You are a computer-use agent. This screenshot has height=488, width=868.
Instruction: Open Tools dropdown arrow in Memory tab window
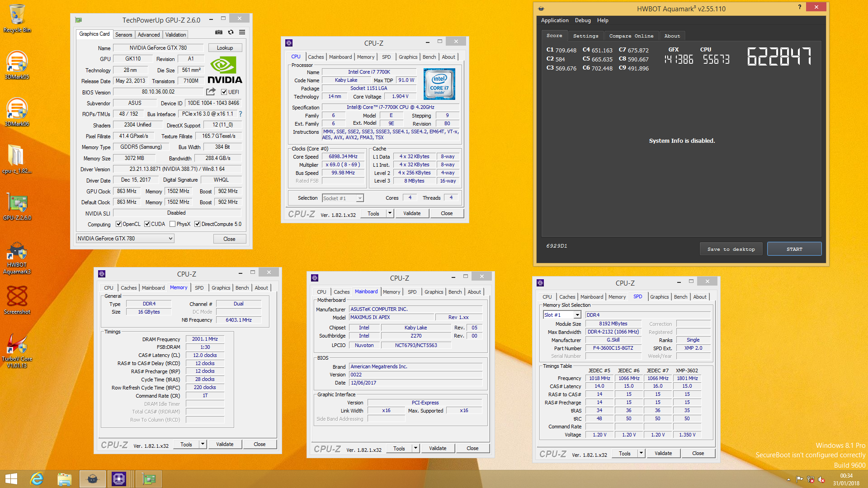203,444
